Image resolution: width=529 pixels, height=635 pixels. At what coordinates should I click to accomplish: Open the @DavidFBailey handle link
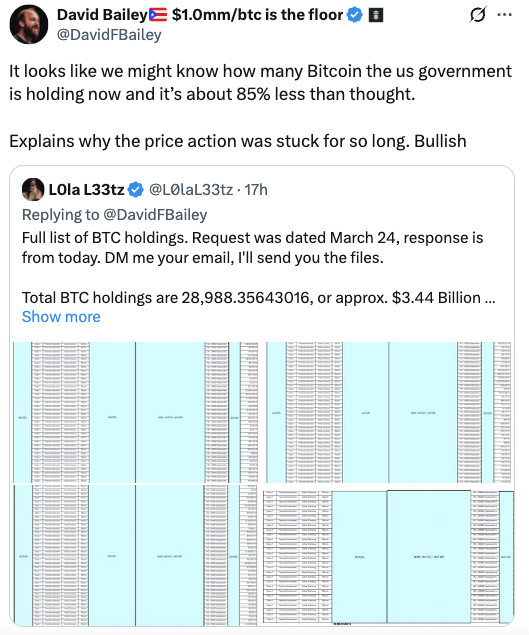109,35
